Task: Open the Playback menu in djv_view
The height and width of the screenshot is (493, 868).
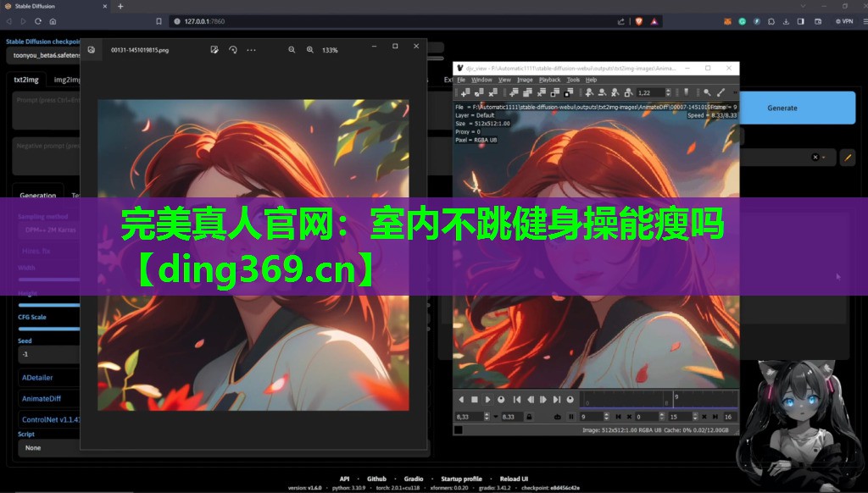Action: pyautogui.click(x=549, y=80)
